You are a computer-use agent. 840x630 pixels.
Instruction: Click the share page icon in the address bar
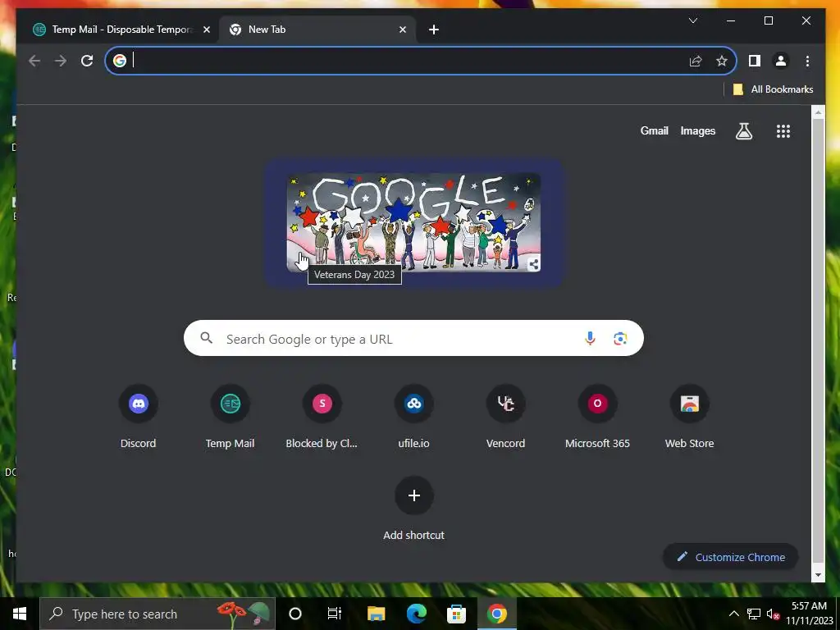(696, 61)
